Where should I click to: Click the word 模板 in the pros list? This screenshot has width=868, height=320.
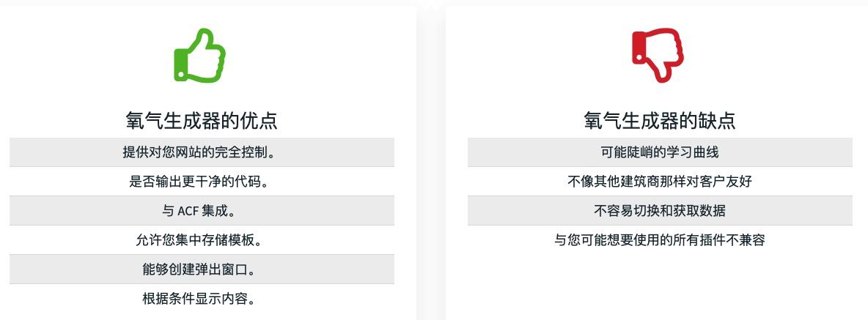[x=241, y=240]
